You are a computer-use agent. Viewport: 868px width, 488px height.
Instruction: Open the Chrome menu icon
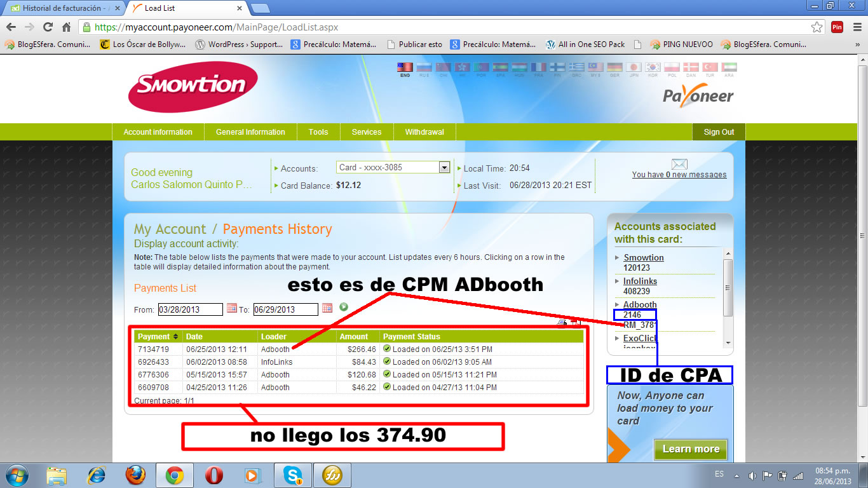[x=856, y=27]
